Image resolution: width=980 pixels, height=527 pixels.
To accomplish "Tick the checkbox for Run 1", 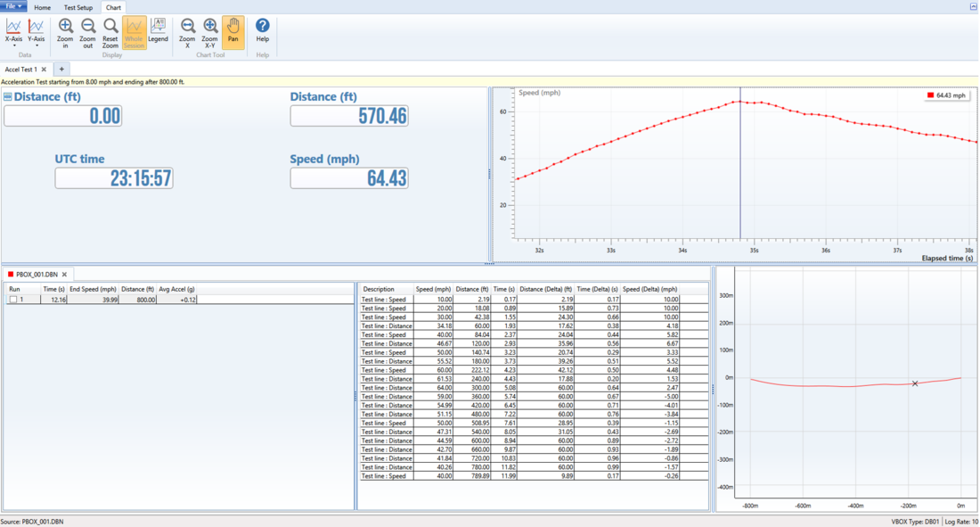I will (12, 300).
